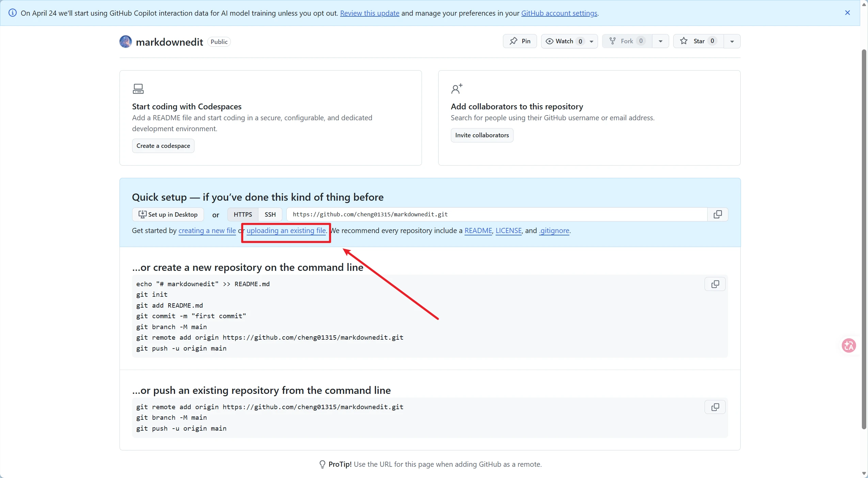Open the Star dropdown arrow

click(731, 41)
